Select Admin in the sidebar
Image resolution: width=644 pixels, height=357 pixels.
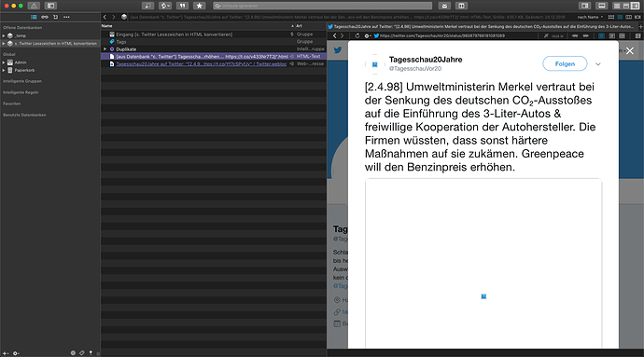pyautogui.click(x=21, y=62)
